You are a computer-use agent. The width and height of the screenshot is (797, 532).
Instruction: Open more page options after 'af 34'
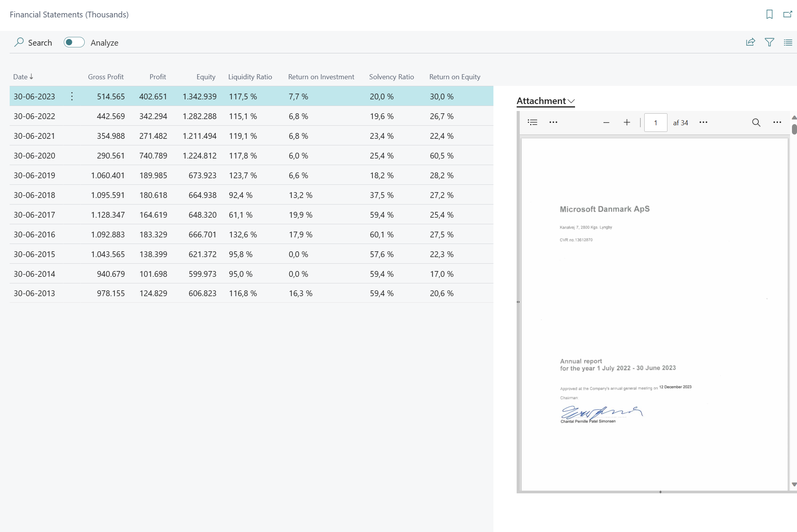[703, 122]
